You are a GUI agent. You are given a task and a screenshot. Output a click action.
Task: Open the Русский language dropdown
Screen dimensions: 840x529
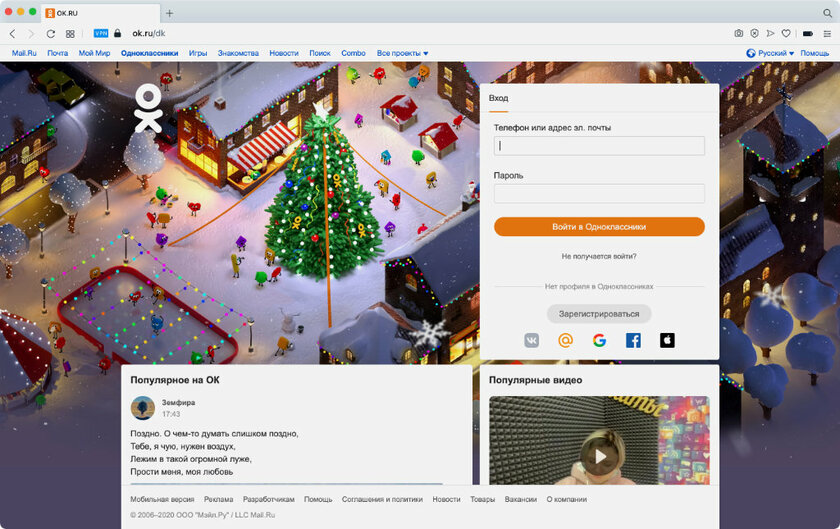(x=770, y=53)
